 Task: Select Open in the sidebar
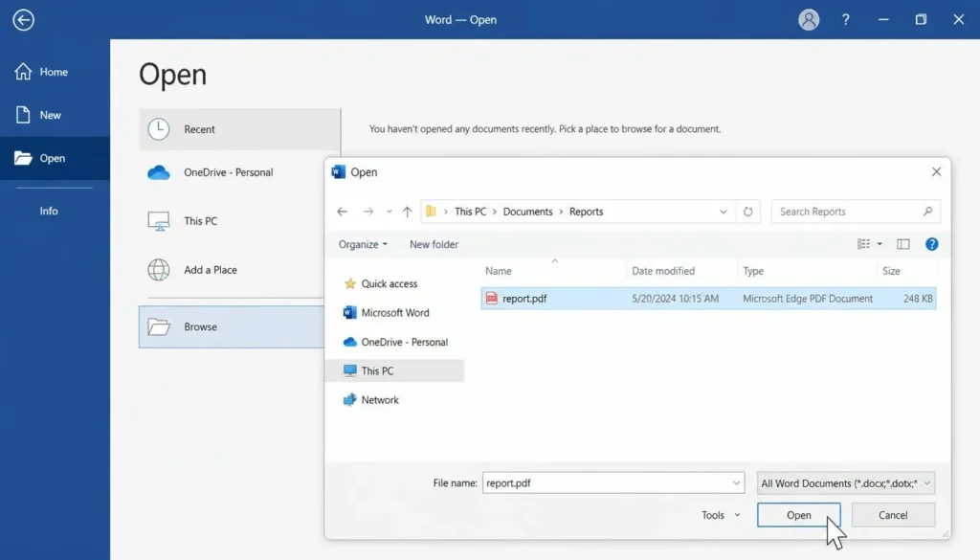pyautogui.click(x=55, y=158)
